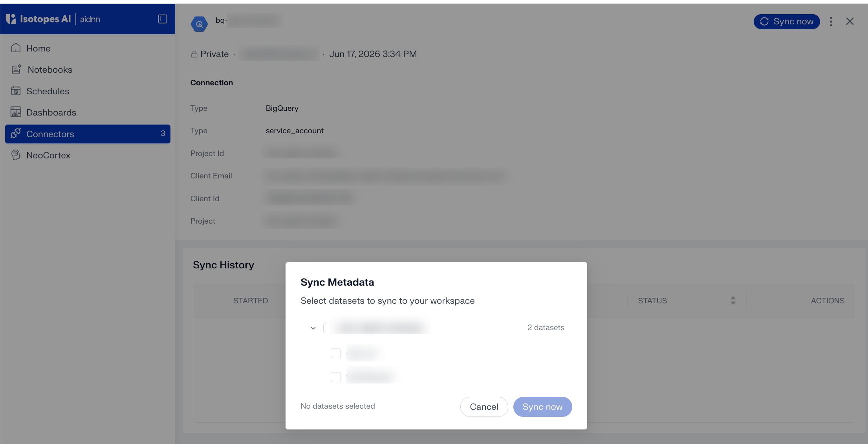Check the first dataset checkbox

tap(336, 353)
